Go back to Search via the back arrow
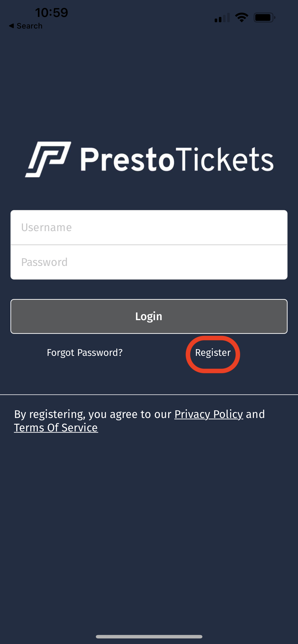298x644 pixels. click(x=11, y=26)
